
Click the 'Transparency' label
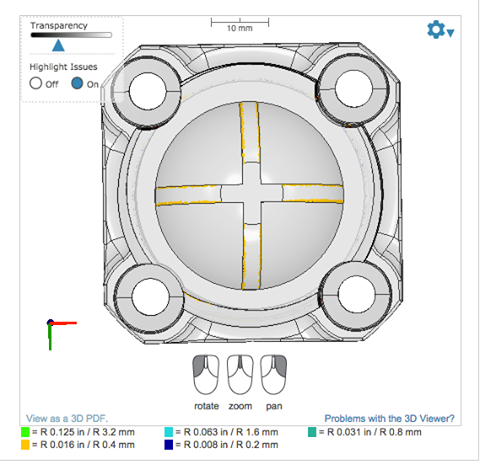[59, 26]
